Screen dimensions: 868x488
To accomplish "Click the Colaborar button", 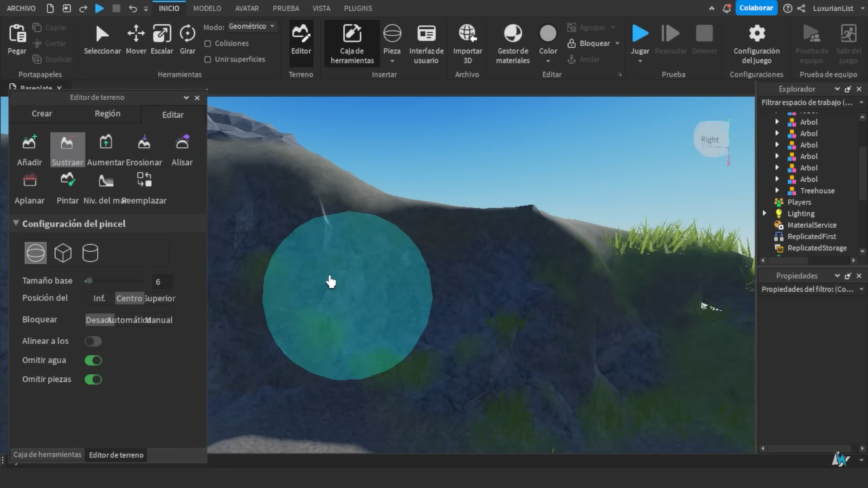I will point(756,8).
